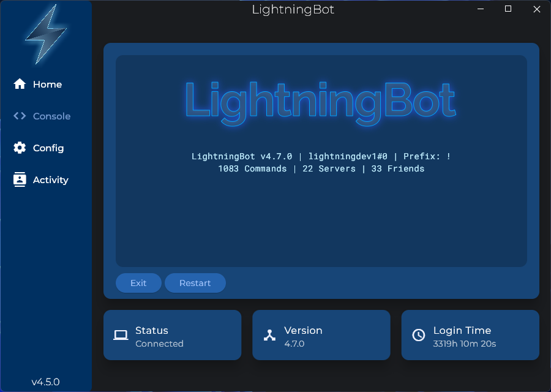The width and height of the screenshot is (551, 392).
Task: Click the Exit button
Action: pos(138,282)
